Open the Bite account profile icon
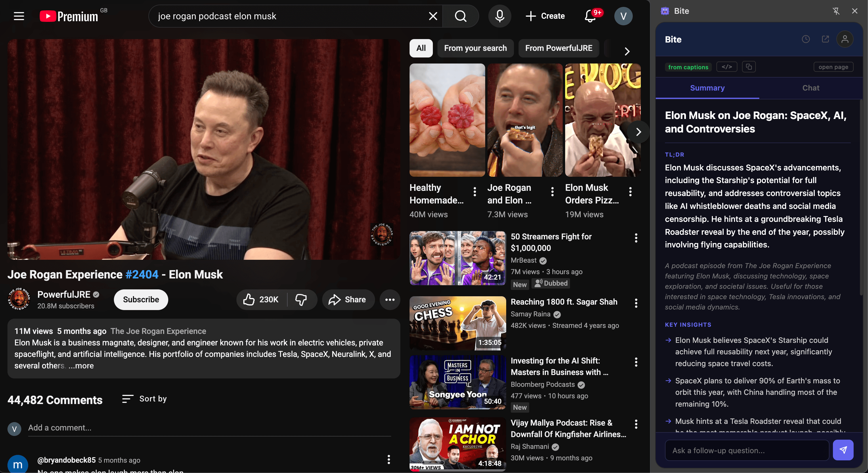Screen dimensions: 868x473 point(846,39)
